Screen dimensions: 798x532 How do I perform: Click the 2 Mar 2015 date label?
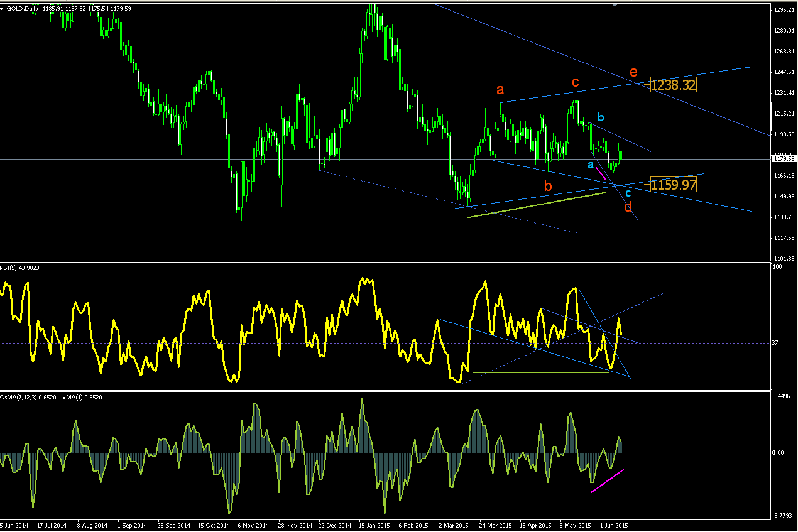click(454, 525)
